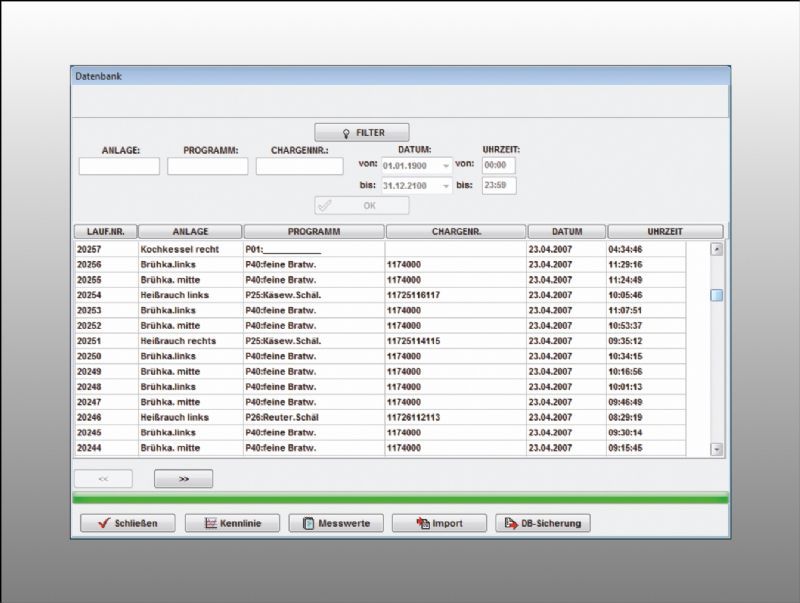The height and width of the screenshot is (603, 800).
Task: Click the chart icon on Kennlinie
Action: coord(211,523)
